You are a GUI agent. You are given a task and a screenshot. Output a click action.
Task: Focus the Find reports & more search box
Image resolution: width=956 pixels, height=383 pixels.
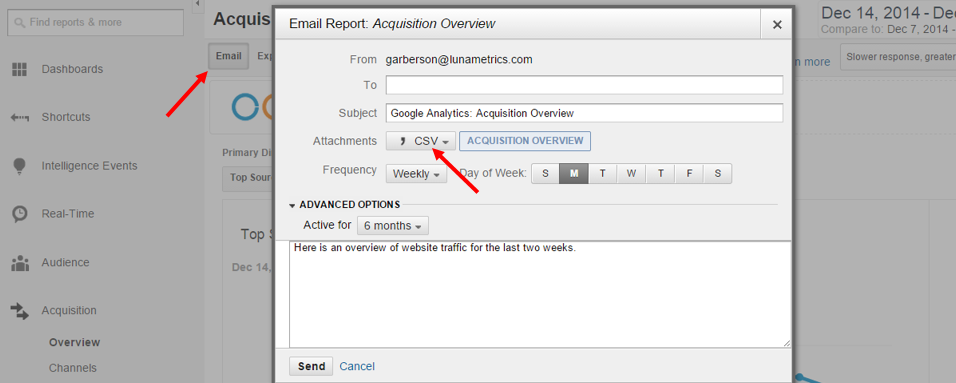click(x=95, y=23)
